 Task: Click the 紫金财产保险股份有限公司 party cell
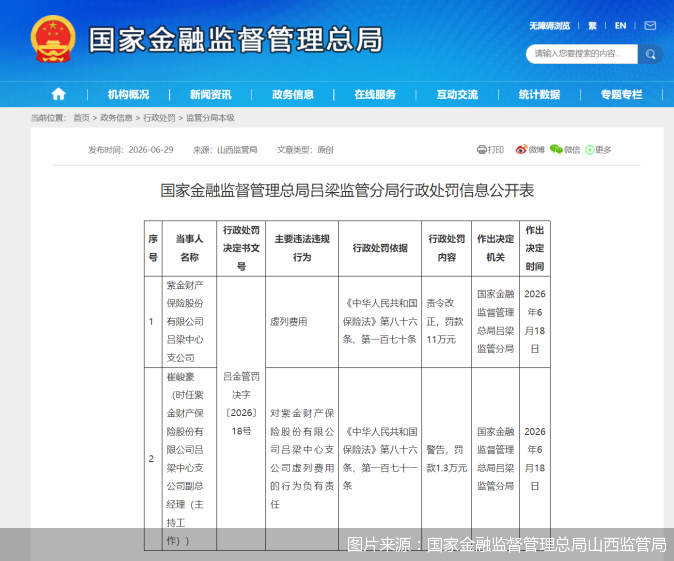coord(189,322)
